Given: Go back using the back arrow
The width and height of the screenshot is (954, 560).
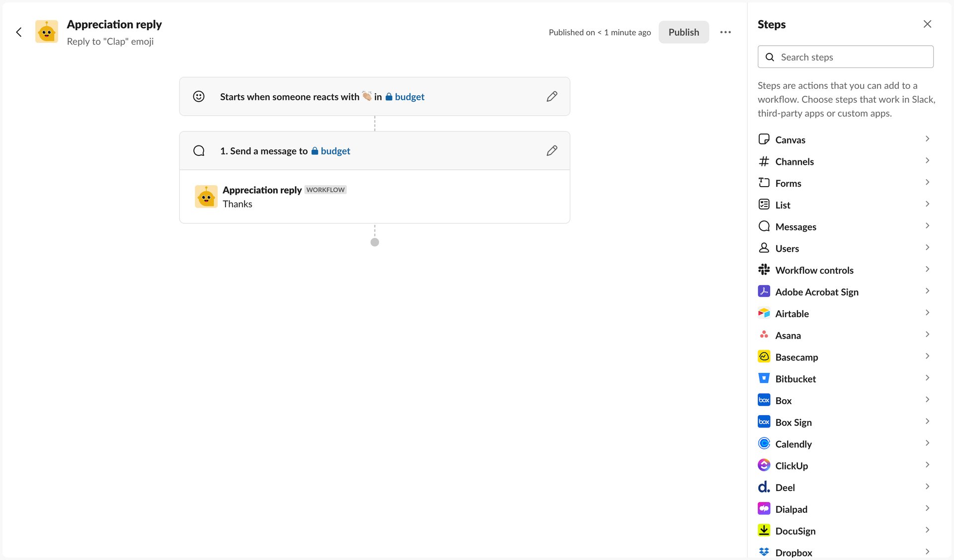Looking at the screenshot, I should click(19, 32).
